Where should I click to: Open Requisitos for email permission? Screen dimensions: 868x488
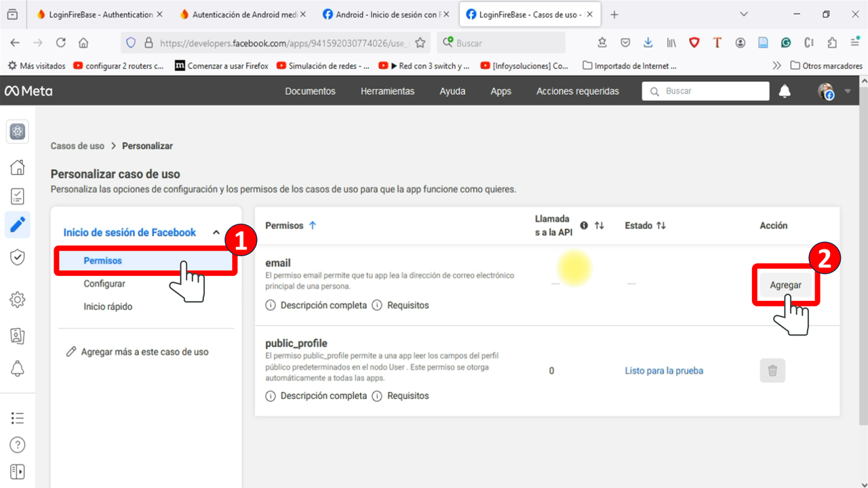click(401, 306)
